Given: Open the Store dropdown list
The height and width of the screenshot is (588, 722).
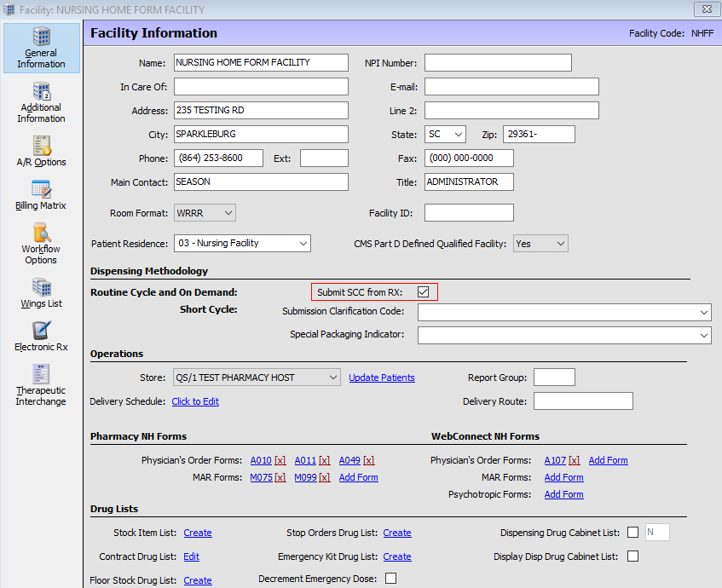Looking at the screenshot, I should 332,378.
